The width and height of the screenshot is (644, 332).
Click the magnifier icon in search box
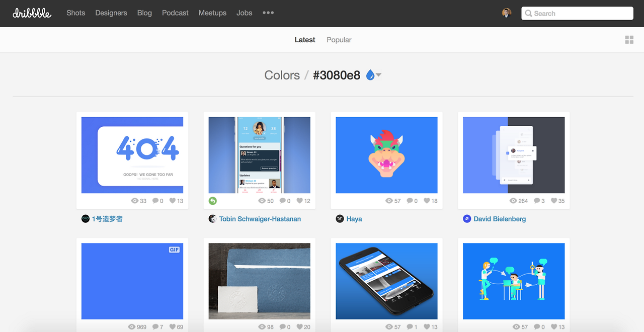tap(528, 14)
